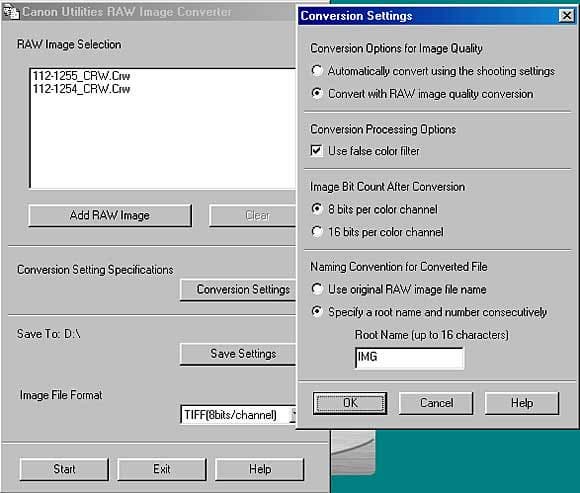Cancel the Conversion Settings dialog
This screenshot has height=493, width=580.
pos(436,403)
